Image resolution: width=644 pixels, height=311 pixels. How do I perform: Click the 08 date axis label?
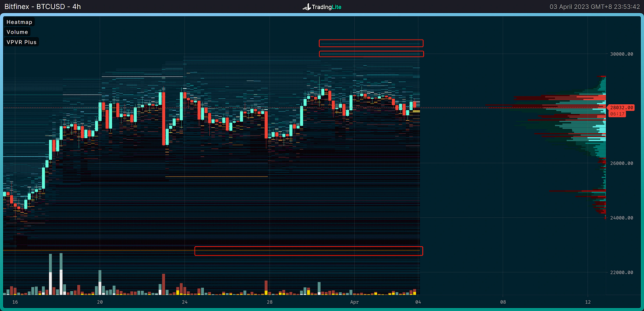[x=503, y=302]
